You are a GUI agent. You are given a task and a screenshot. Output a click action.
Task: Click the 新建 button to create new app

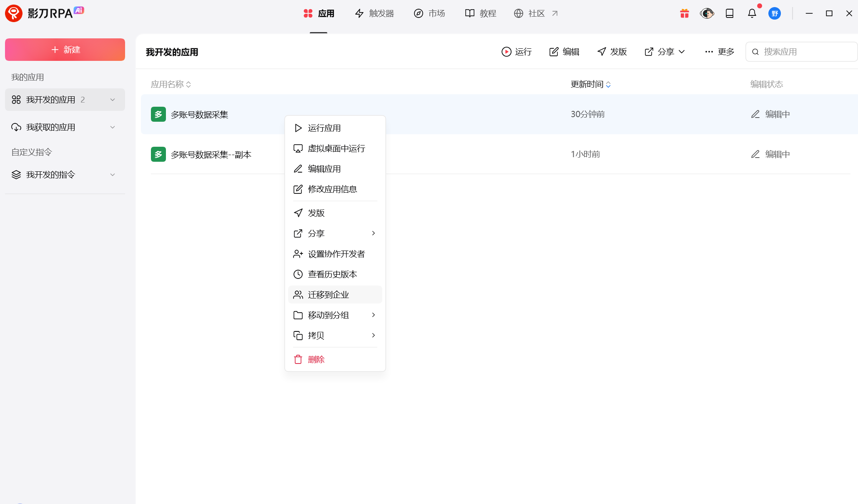pos(65,50)
